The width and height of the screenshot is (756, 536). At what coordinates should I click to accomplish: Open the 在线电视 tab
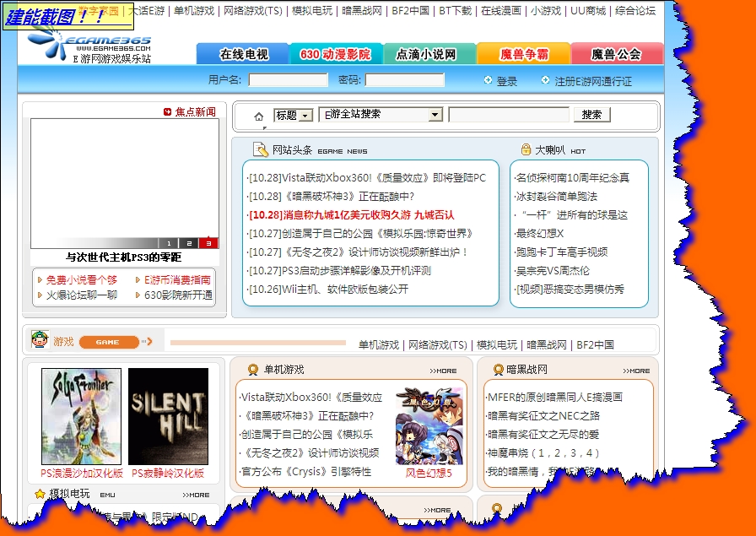(243, 54)
